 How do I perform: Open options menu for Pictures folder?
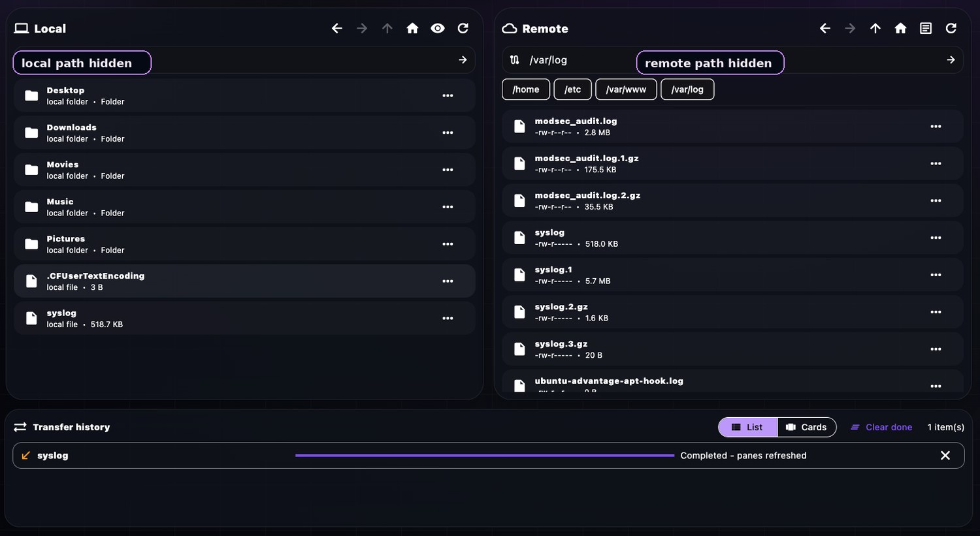(448, 244)
